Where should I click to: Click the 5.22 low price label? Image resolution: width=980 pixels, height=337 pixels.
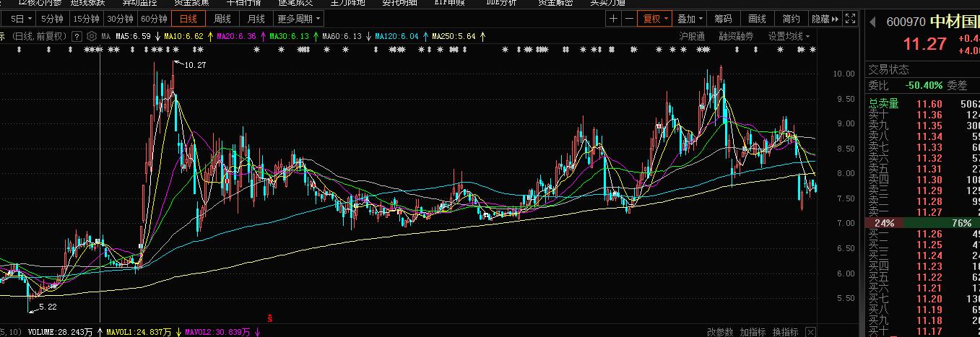48,307
